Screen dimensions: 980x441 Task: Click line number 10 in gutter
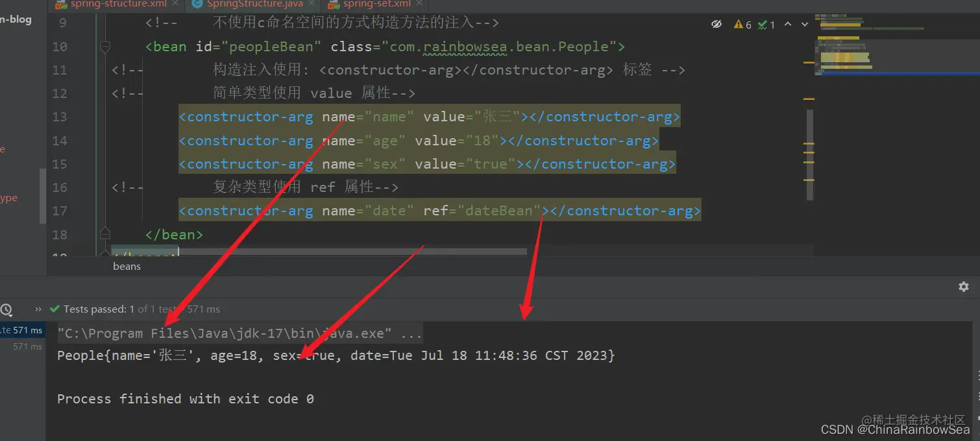click(60, 47)
